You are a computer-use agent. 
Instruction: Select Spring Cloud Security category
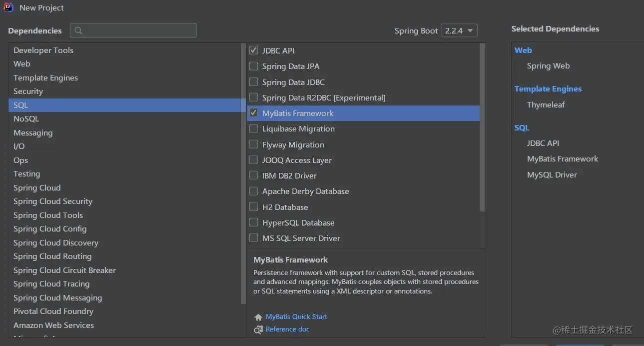(125, 201)
